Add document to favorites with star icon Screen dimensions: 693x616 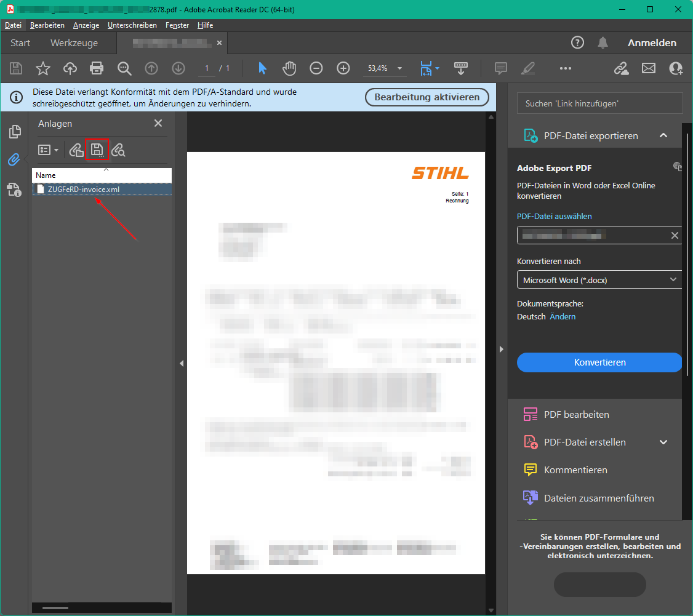[x=43, y=68]
